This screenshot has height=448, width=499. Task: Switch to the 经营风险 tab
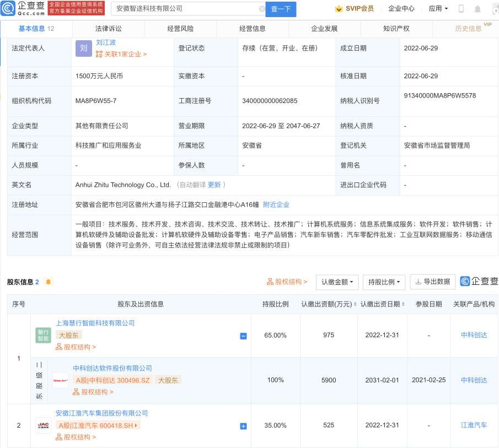[180, 29]
